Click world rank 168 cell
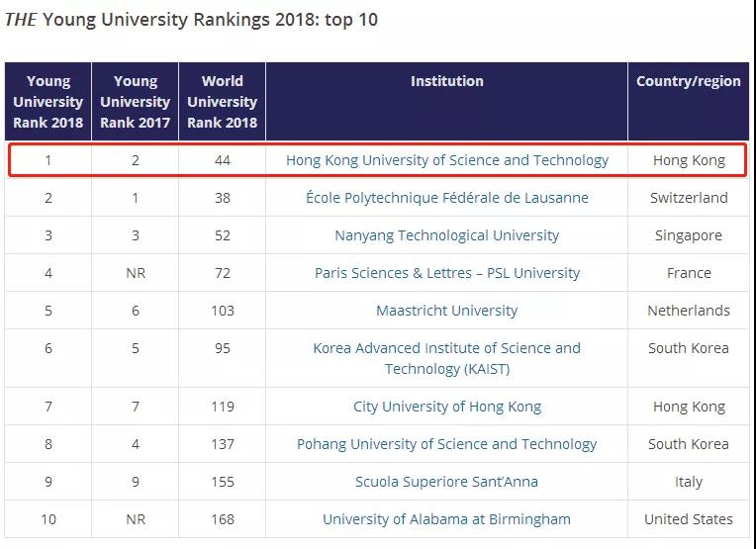The image size is (756, 549). tap(223, 519)
